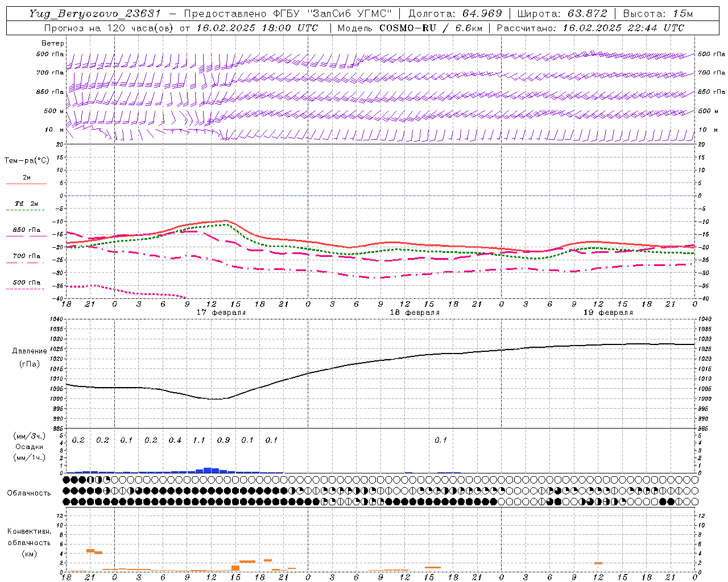Click the Облачность cloudiness label

tap(29, 493)
